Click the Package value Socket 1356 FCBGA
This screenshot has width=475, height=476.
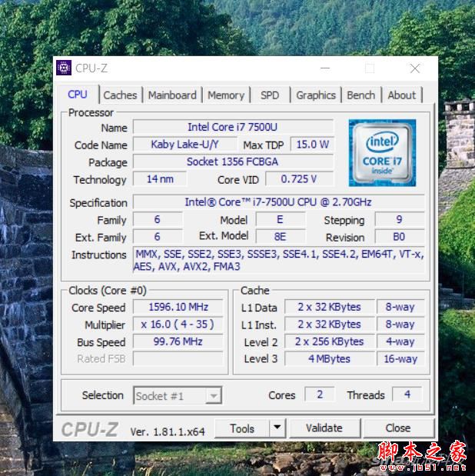(233, 161)
